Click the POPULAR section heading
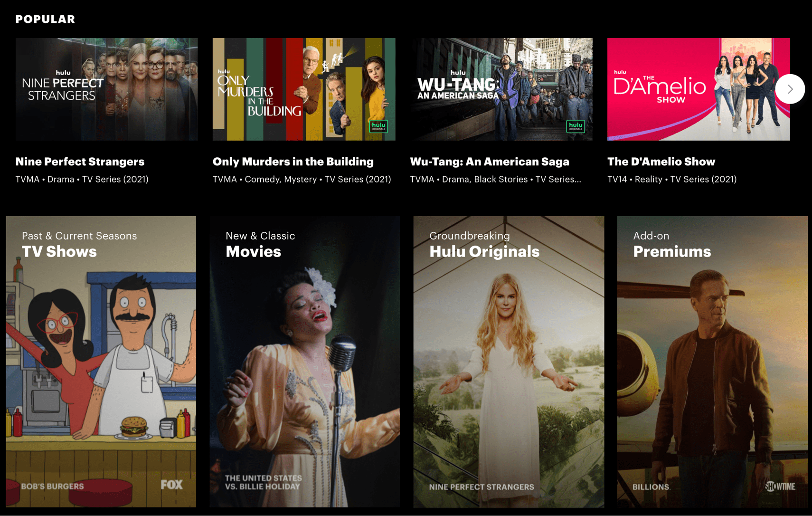This screenshot has width=812, height=516. (45, 19)
